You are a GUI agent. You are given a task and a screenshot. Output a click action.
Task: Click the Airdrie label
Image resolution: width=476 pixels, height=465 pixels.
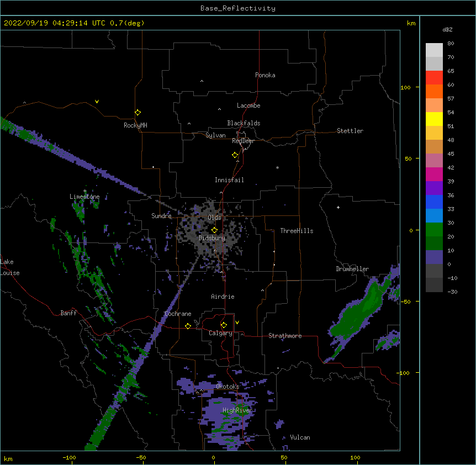point(223,297)
